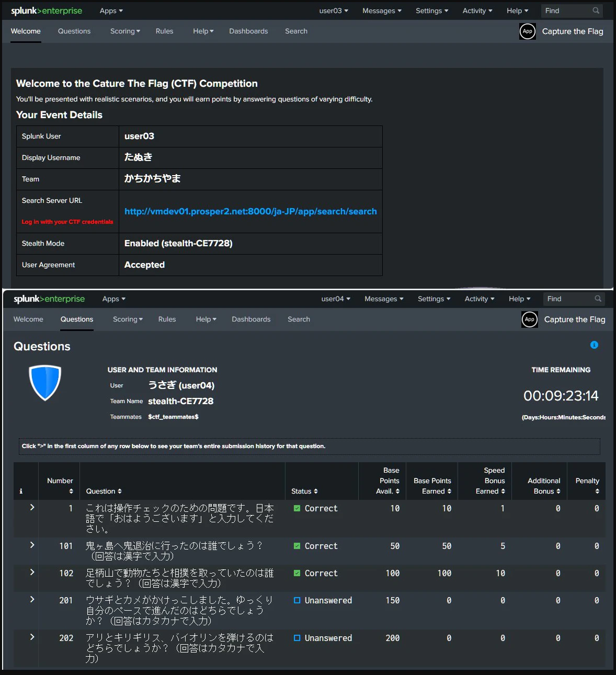Click the Enabled (stealth-CE7728) stealth mode value
The width and height of the screenshot is (616, 675).
[x=178, y=243]
